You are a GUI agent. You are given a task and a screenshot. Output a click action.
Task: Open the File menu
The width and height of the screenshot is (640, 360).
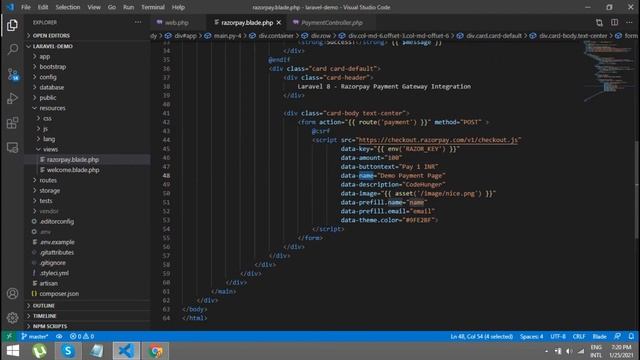(x=26, y=7)
